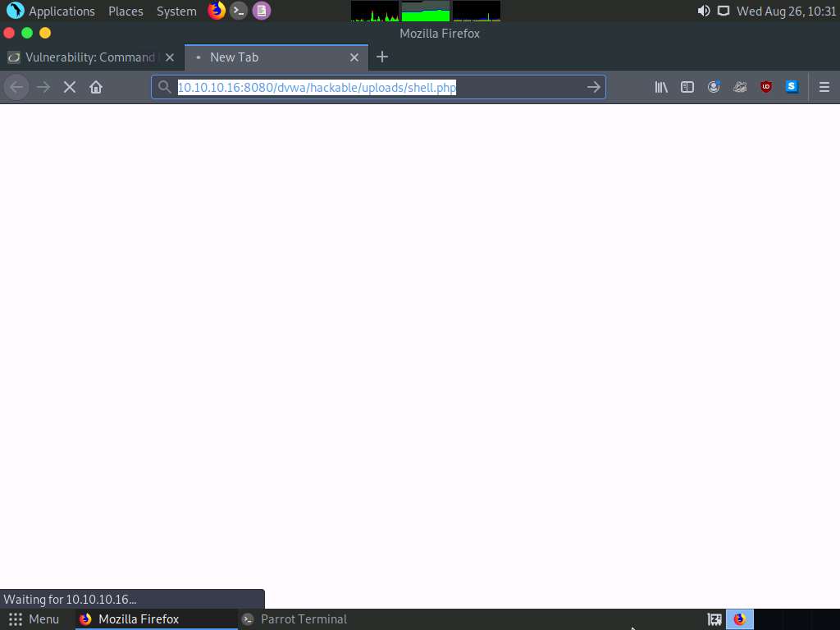The height and width of the screenshot is (630, 840).
Task: Open the uBlock Origin extension
Action: pyautogui.click(x=765, y=87)
